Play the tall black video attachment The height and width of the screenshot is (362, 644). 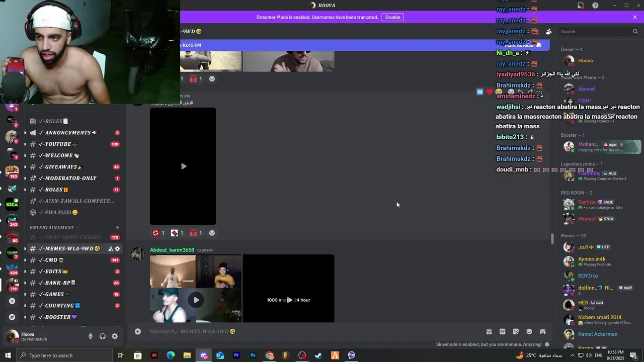coord(183,166)
